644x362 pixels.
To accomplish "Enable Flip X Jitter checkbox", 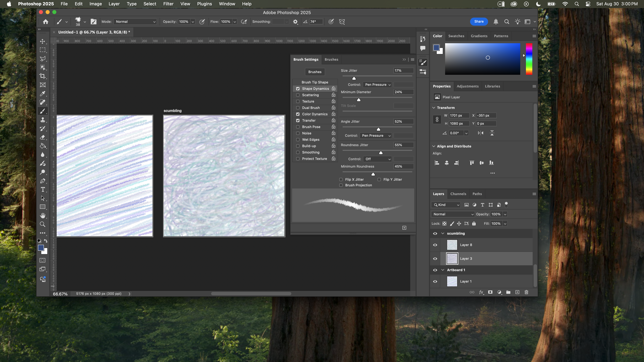I will 341,179.
